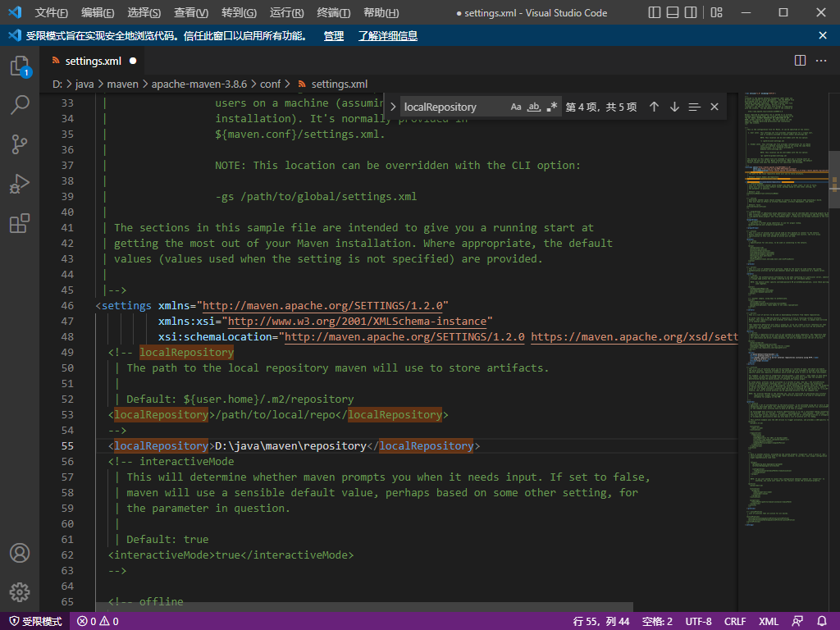
Task: Click the D:\java\maven\repository path text
Action: pyautogui.click(x=290, y=445)
